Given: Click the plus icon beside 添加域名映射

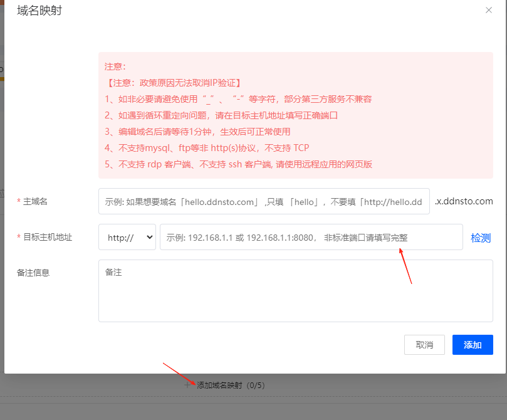Looking at the screenshot, I should [x=187, y=385].
